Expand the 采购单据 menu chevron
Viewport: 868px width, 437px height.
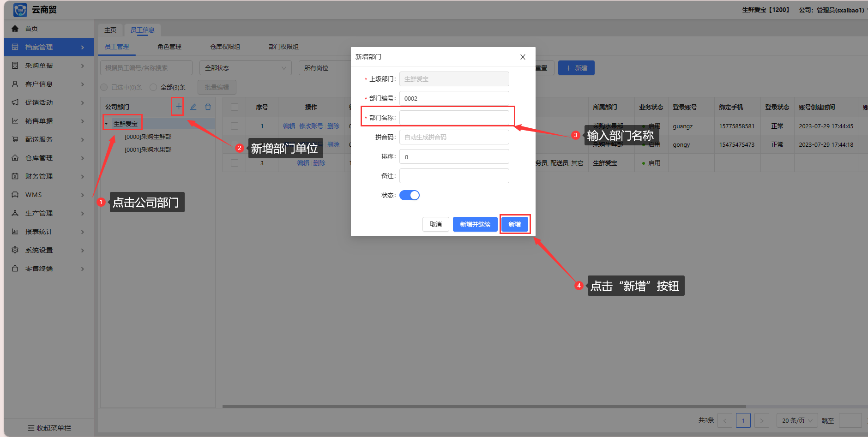tap(83, 66)
